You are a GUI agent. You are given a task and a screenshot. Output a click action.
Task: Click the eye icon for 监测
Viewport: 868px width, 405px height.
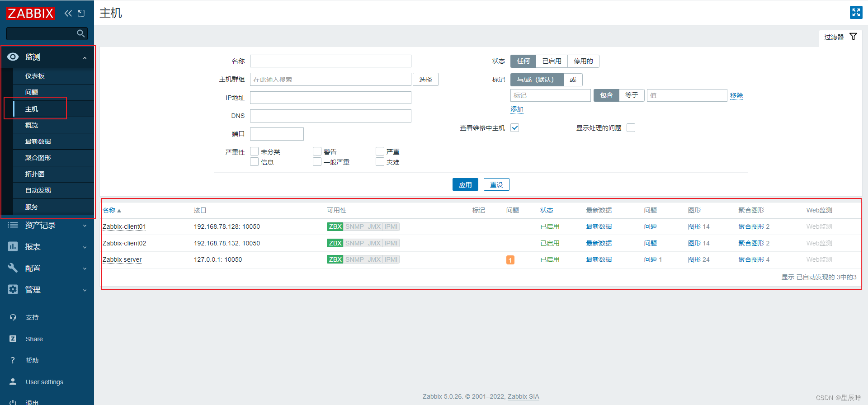click(13, 57)
